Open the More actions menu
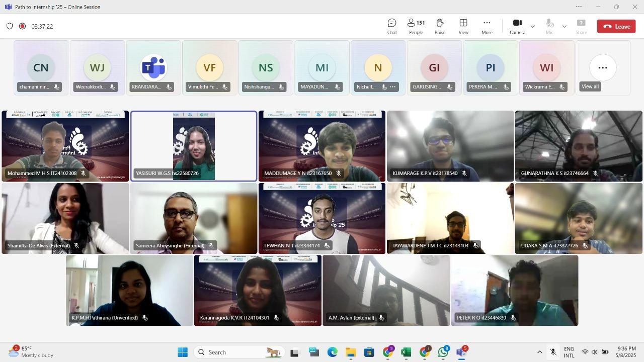This screenshot has width=644, height=362. tap(487, 26)
